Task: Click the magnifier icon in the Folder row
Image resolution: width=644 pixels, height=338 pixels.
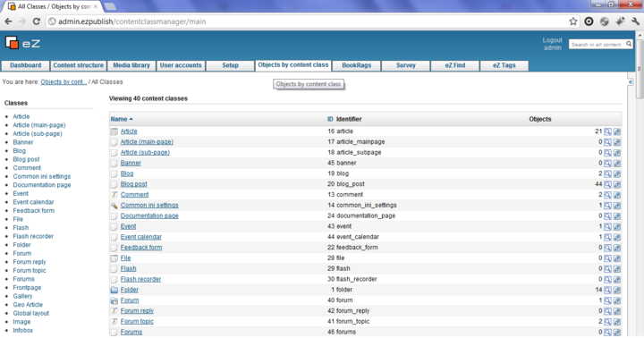Action: (x=607, y=290)
